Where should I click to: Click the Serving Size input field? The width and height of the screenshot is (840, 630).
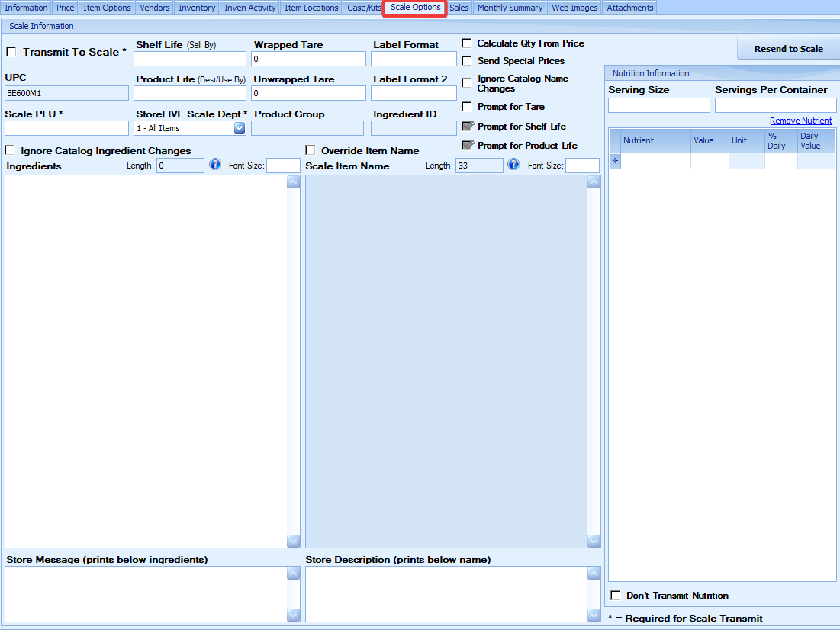(x=658, y=105)
